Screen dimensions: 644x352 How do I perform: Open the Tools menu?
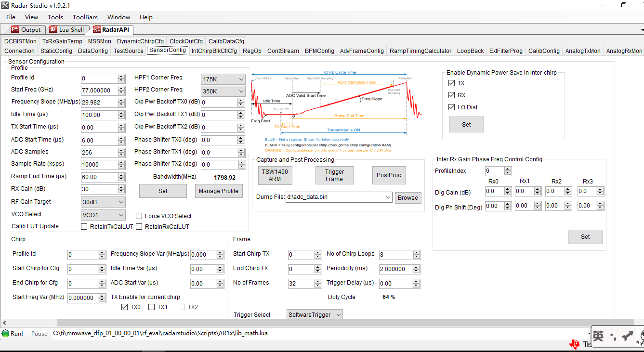[55, 17]
